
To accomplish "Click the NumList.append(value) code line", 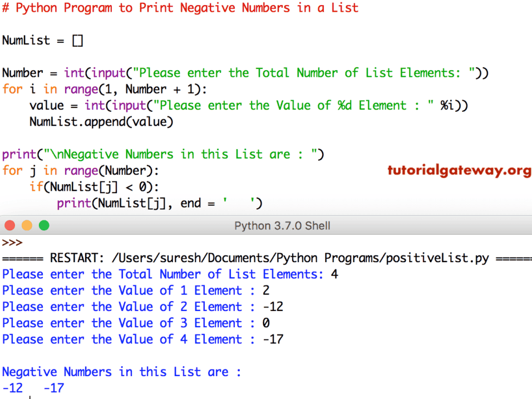I will pos(100,121).
